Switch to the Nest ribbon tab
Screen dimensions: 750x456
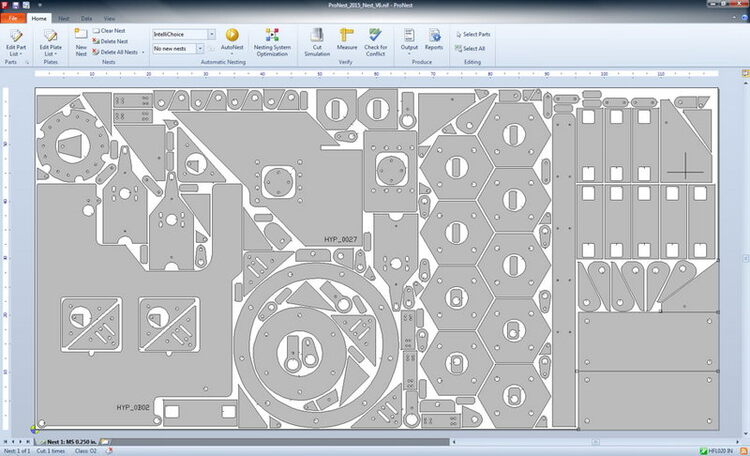[63, 19]
